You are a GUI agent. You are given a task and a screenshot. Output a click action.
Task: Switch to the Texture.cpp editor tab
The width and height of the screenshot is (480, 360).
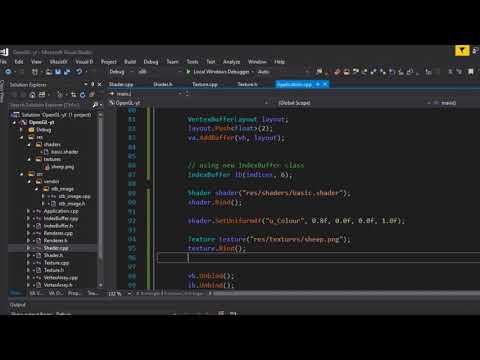[x=205, y=85]
